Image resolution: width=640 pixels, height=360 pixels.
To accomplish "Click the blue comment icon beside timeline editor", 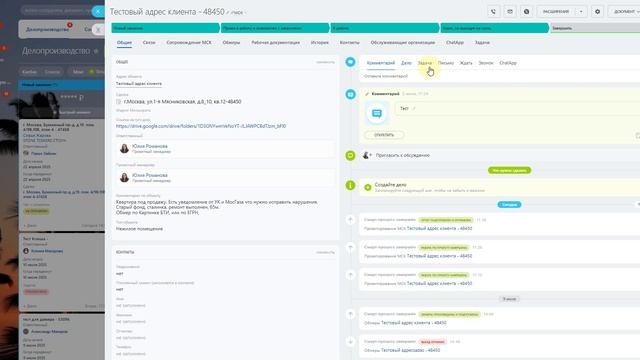I will [350, 62].
